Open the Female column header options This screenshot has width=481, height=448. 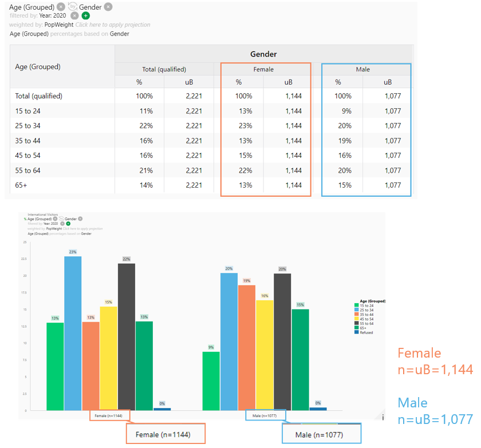point(263,69)
